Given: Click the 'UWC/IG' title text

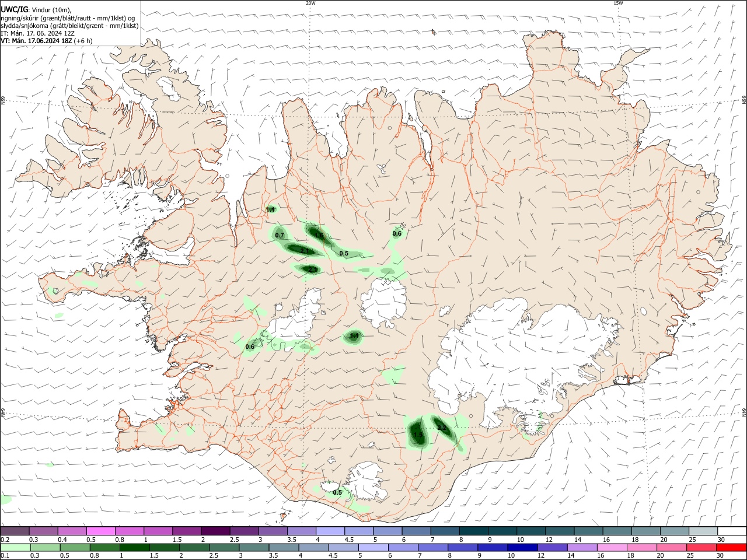Looking at the screenshot, I should coord(15,9).
